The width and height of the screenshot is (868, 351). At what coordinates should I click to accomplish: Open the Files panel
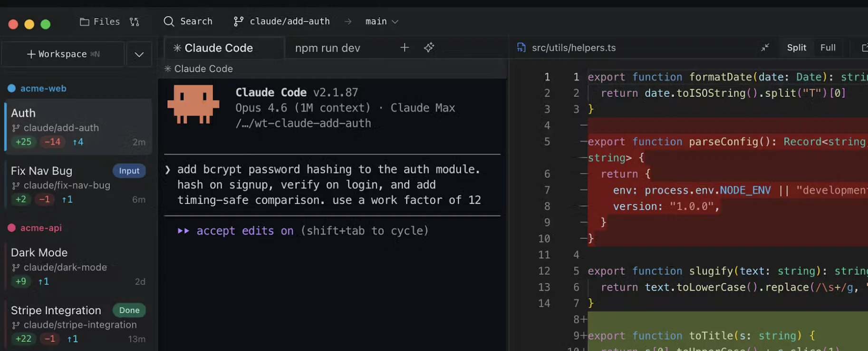[x=100, y=21]
